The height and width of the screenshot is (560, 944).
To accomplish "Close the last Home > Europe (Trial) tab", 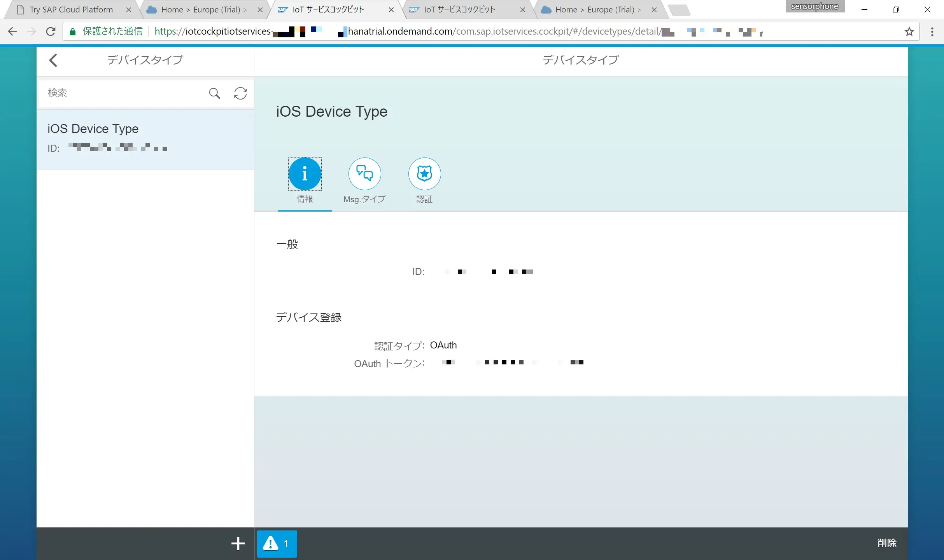I will [654, 10].
